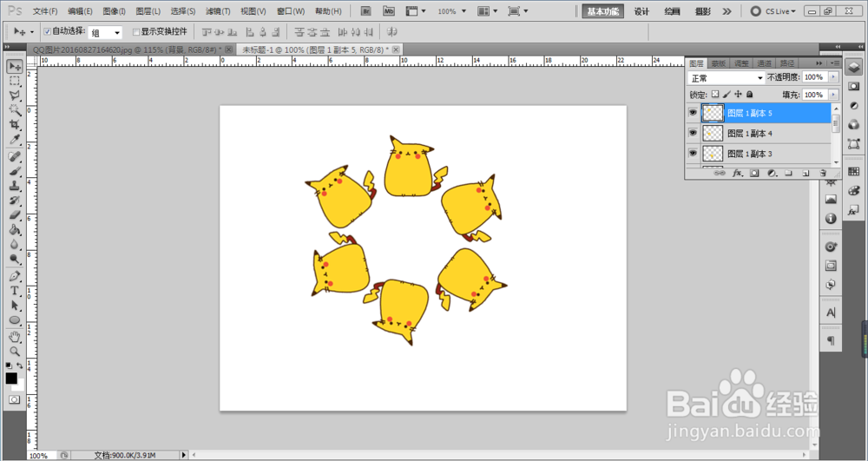This screenshot has height=461, width=868.
Task: Create a new layer
Action: point(806,174)
